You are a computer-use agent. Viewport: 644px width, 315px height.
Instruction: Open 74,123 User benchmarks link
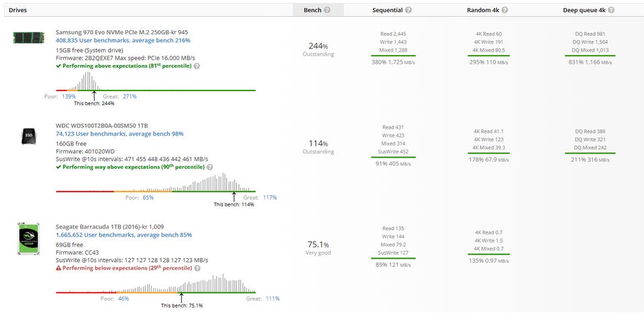tap(119, 134)
